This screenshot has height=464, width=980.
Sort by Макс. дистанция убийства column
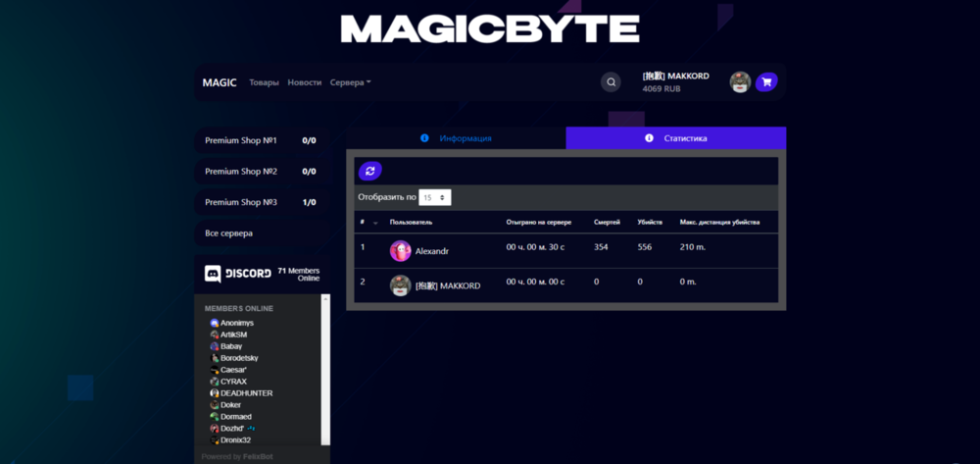point(720,223)
